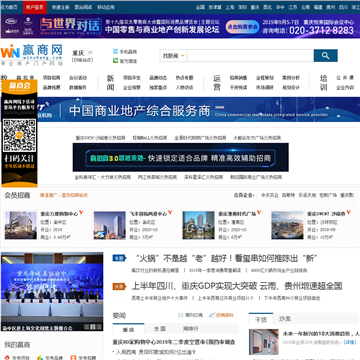360x360 pixels.
Task: Open 快速注册 in the top bar
Action: point(60,7)
